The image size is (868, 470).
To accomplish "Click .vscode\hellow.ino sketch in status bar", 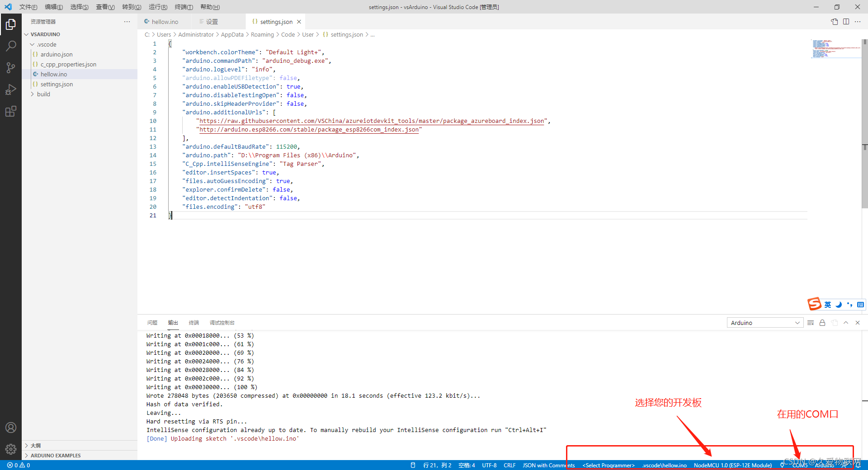I will pyautogui.click(x=665, y=465).
